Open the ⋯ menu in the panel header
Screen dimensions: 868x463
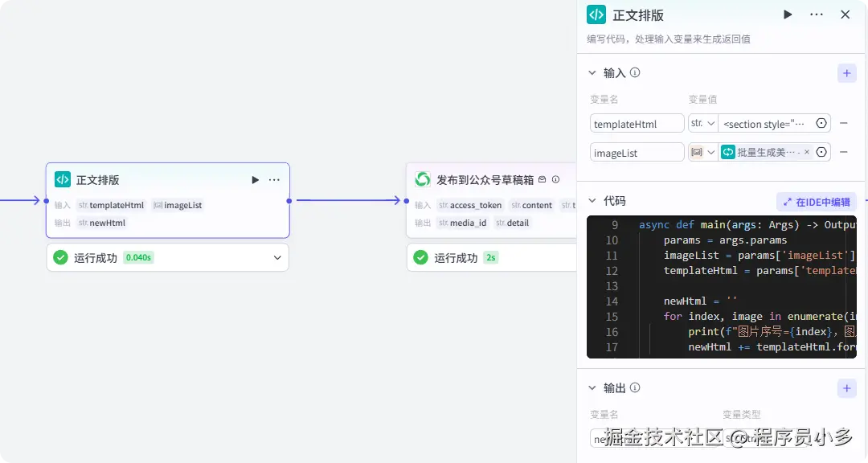815,14
